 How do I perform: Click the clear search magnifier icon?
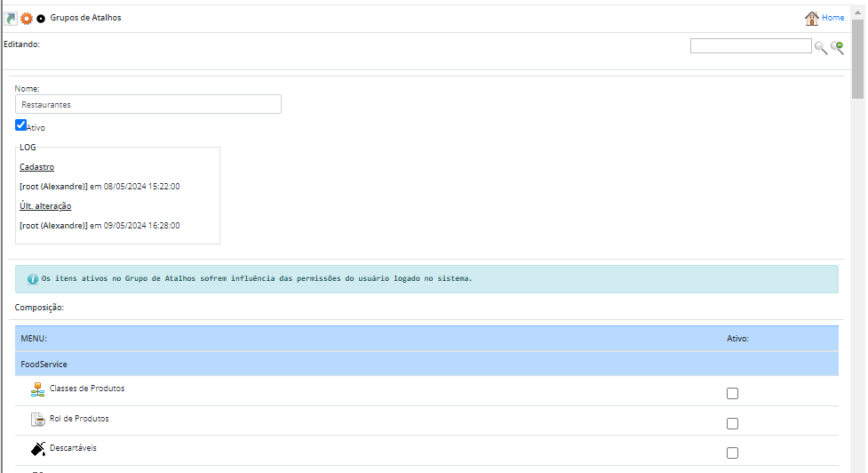point(837,47)
